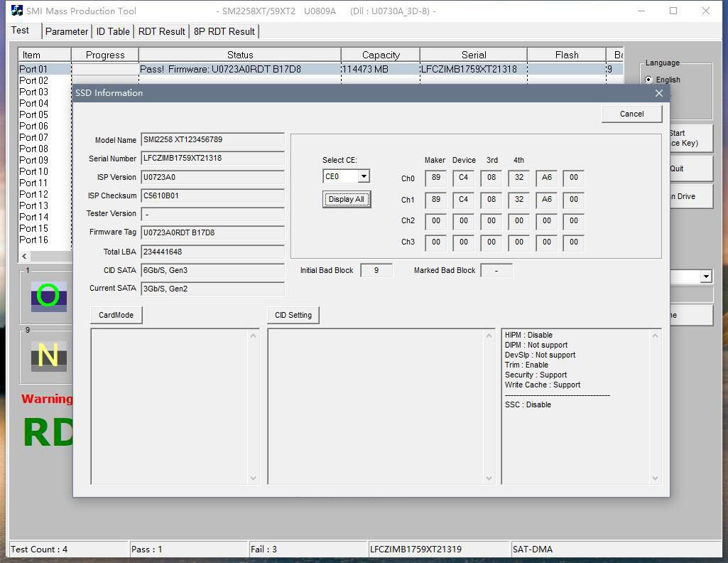
Task: Click the Serial Number field
Action: [x=212, y=159]
